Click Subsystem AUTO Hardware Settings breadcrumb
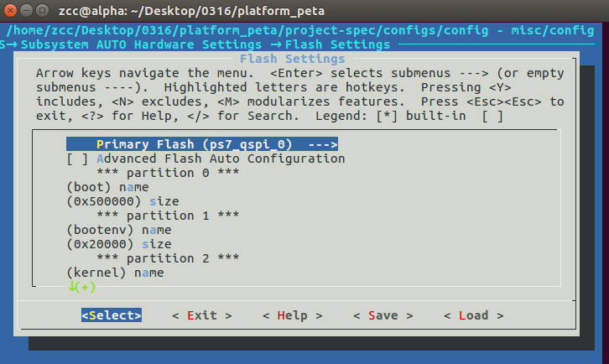Viewport: 609px width, 364px height. 142,44
